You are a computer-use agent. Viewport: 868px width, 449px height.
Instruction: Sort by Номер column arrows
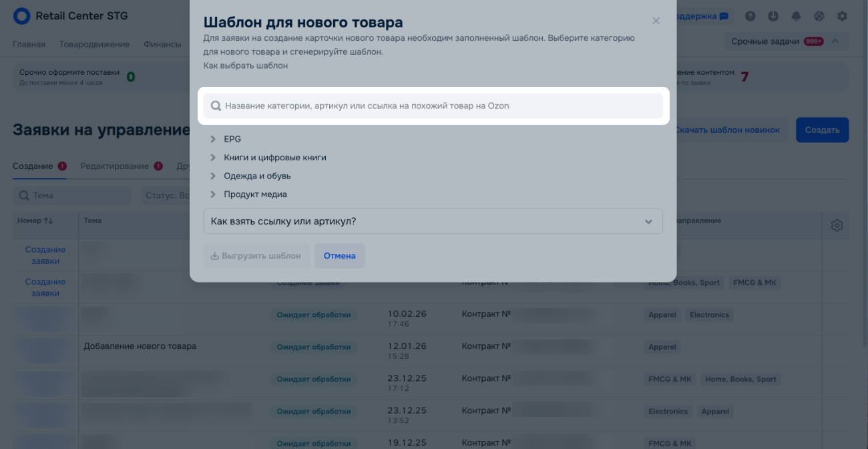point(49,220)
